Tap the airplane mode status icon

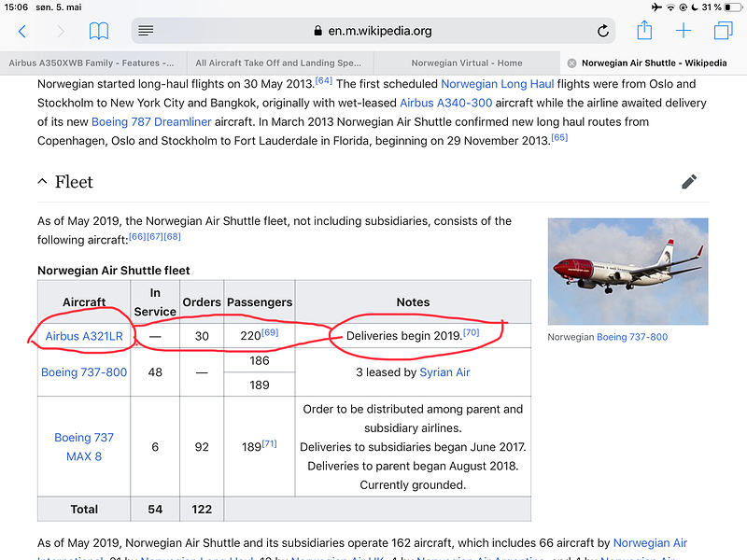pyautogui.click(x=656, y=7)
